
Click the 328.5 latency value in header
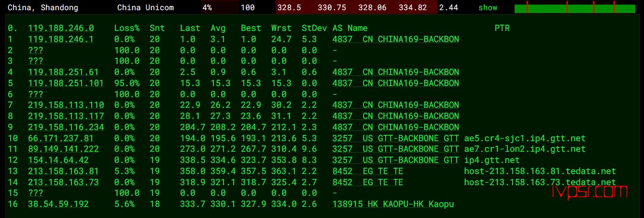[289, 8]
